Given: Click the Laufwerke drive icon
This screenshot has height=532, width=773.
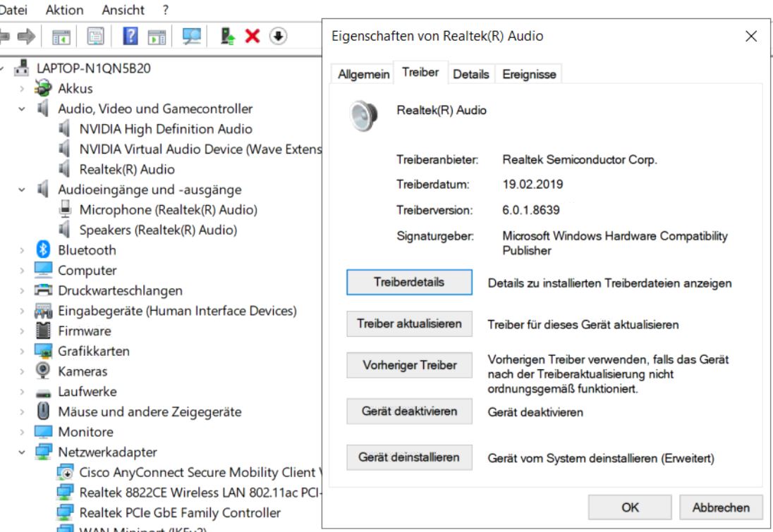Looking at the screenshot, I should [44, 393].
